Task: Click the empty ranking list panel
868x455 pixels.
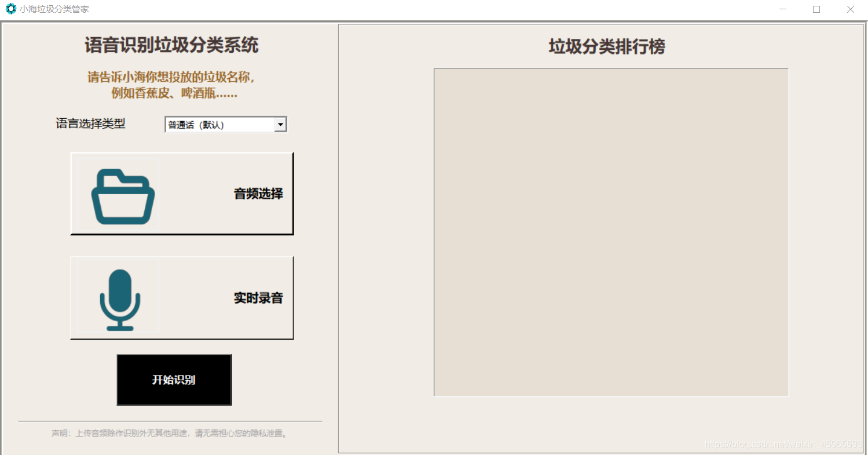Action: click(x=611, y=232)
